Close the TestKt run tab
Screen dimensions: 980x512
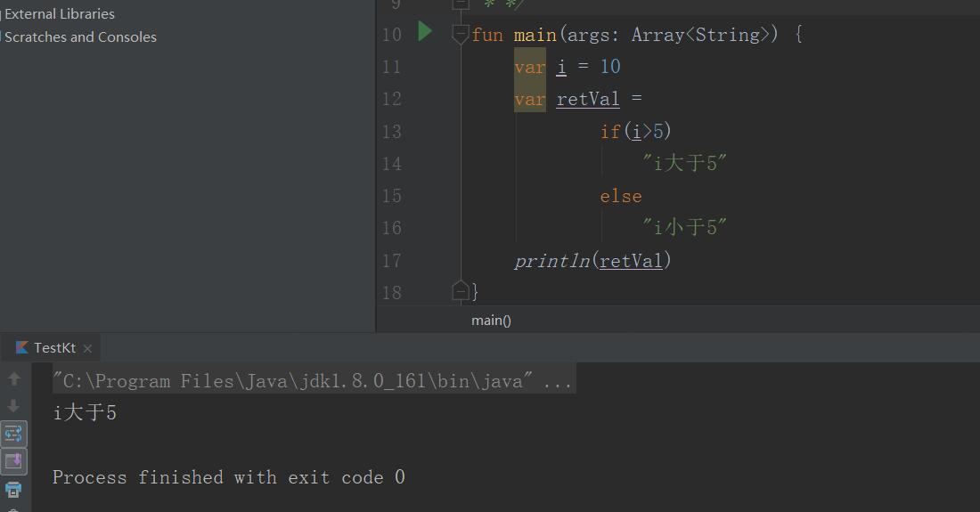(x=87, y=348)
